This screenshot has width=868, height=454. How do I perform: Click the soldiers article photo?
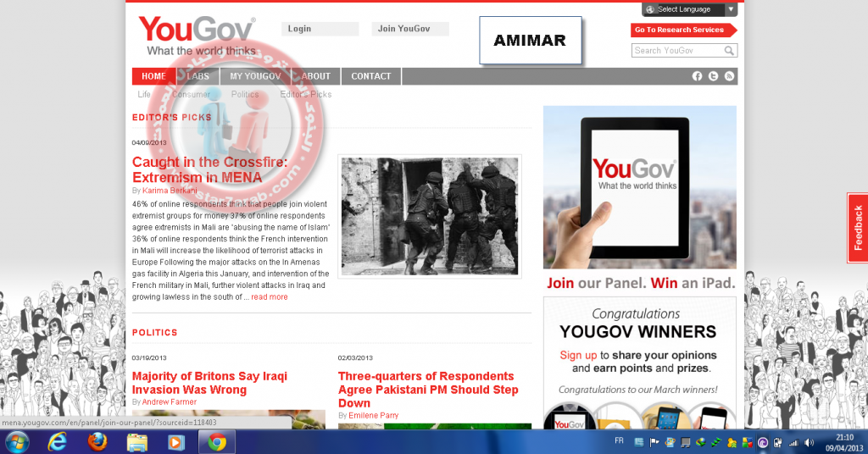(x=430, y=216)
